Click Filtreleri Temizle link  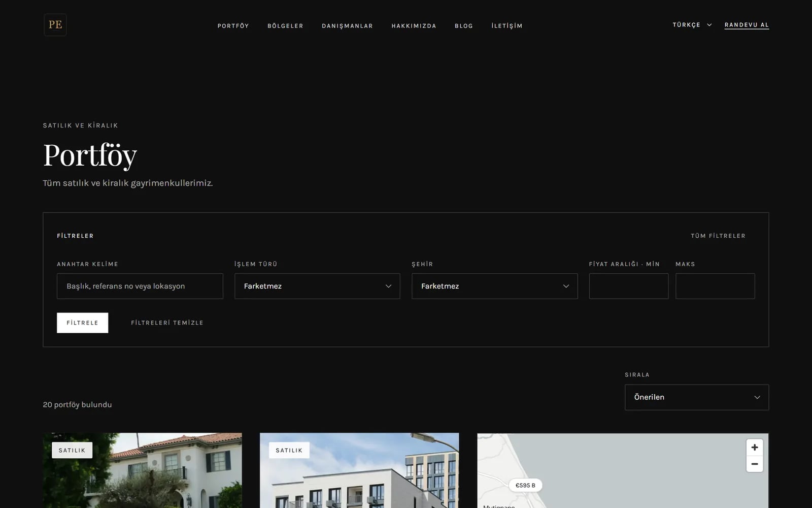point(167,323)
